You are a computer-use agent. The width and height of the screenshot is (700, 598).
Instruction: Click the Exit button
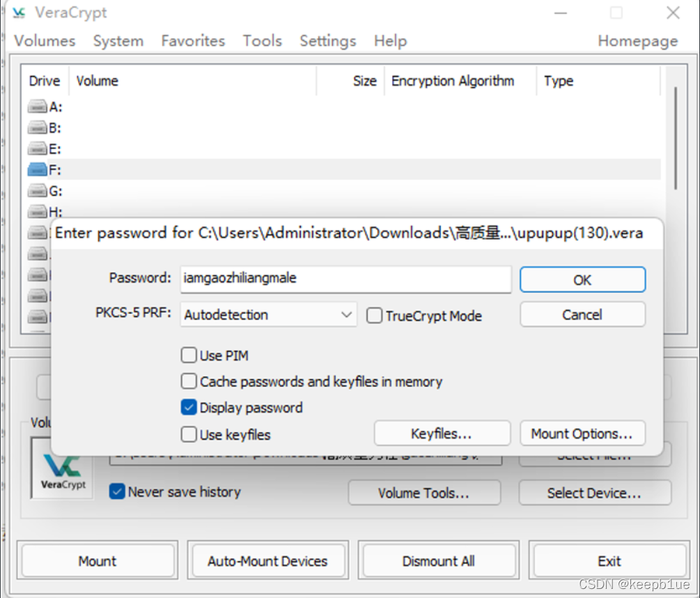609,560
